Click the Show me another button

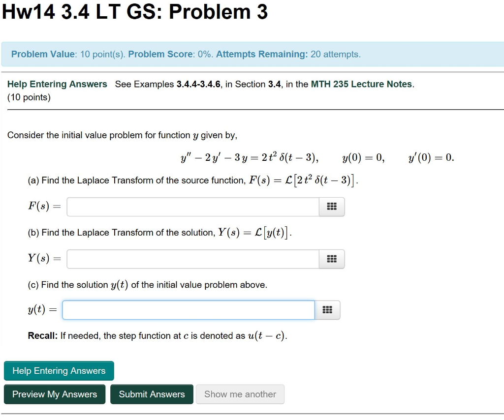point(240,394)
